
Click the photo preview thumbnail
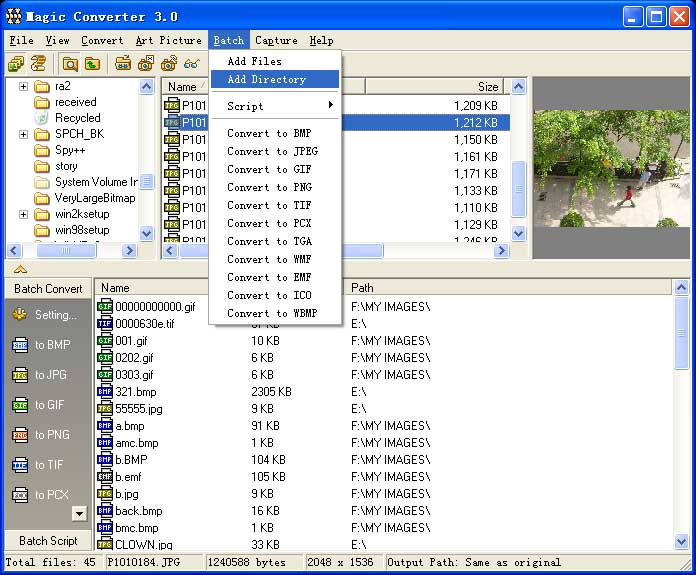pyautogui.click(x=612, y=168)
